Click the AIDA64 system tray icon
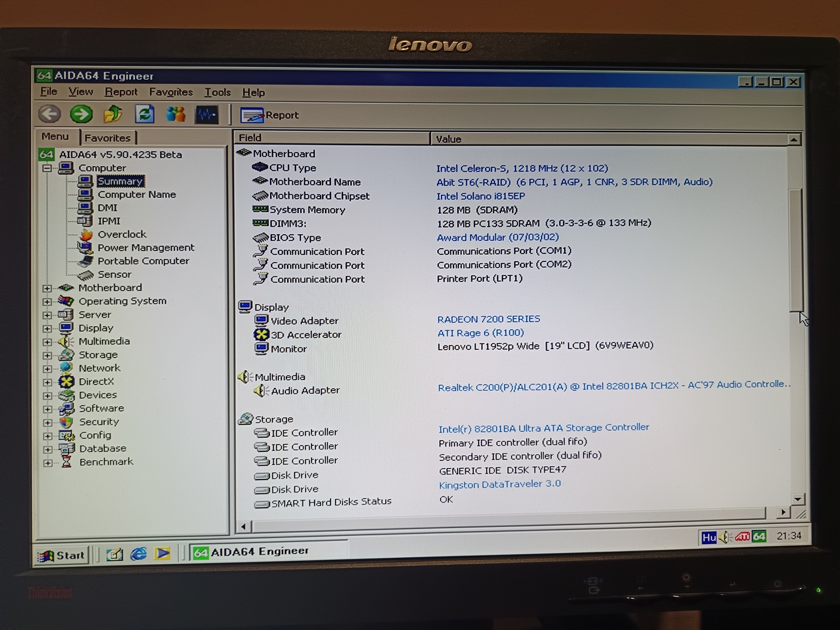 click(x=759, y=537)
